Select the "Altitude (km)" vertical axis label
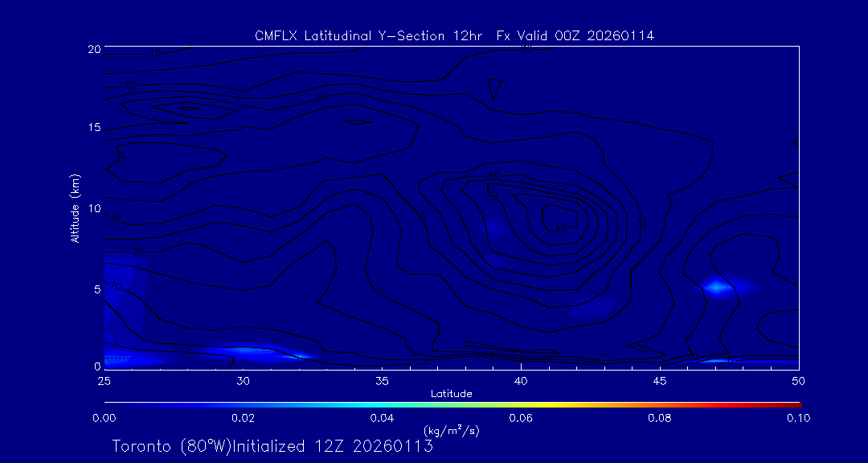This screenshot has height=463, width=868. tap(76, 209)
